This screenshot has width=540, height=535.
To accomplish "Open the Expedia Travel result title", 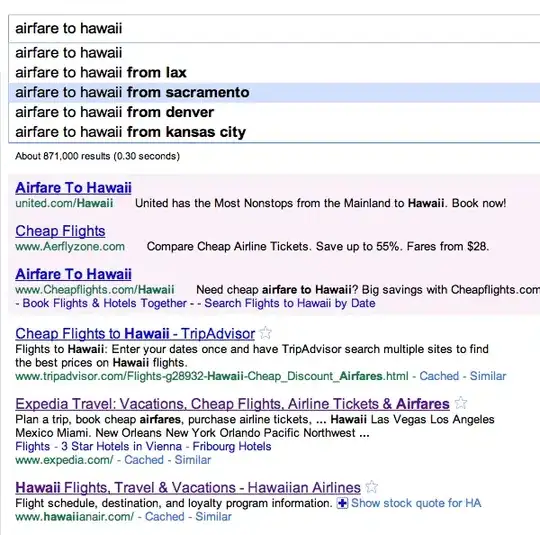I will point(232,404).
